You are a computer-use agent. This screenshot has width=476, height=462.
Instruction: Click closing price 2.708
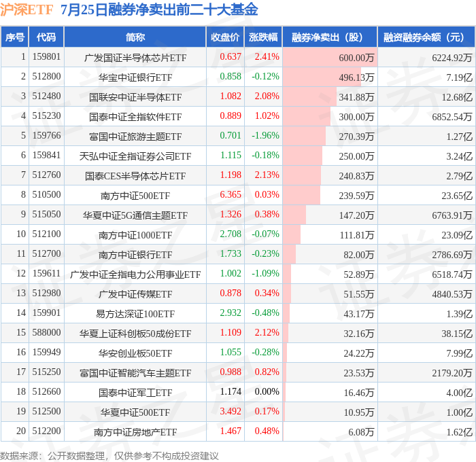(231, 234)
